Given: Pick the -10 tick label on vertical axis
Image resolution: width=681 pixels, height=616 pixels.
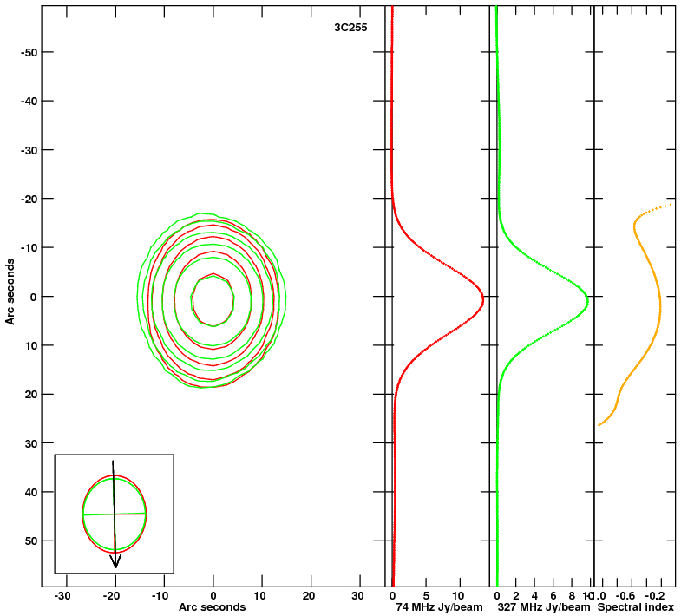Looking at the screenshot, I should tap(29, 247).
